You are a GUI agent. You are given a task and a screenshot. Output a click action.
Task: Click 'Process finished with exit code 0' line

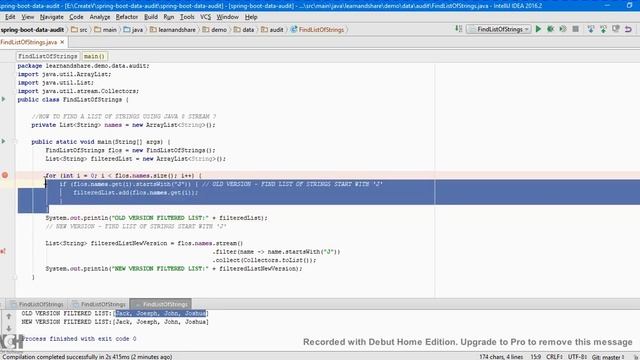[x=78, y=339]
